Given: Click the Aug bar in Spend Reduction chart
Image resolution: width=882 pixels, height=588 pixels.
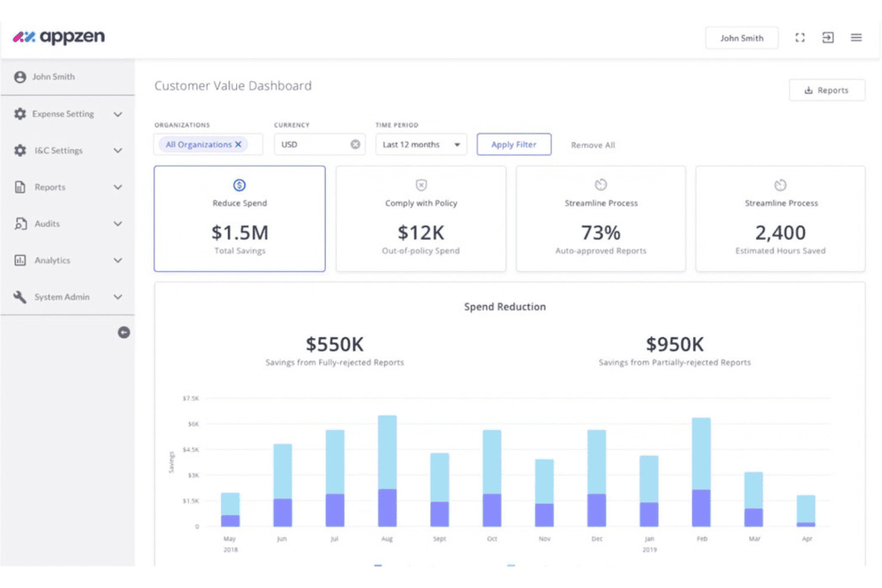Looking at the screenshot, I should click(x=387, y=471).
